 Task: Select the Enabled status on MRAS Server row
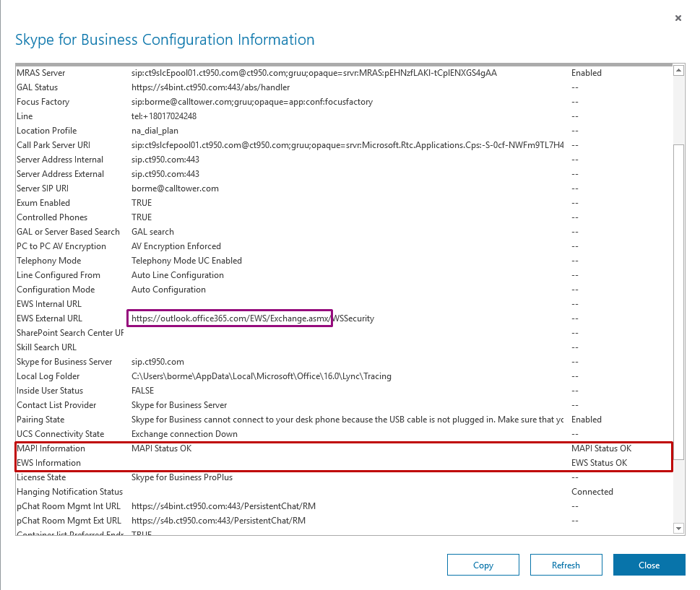(x=586, y=73)
